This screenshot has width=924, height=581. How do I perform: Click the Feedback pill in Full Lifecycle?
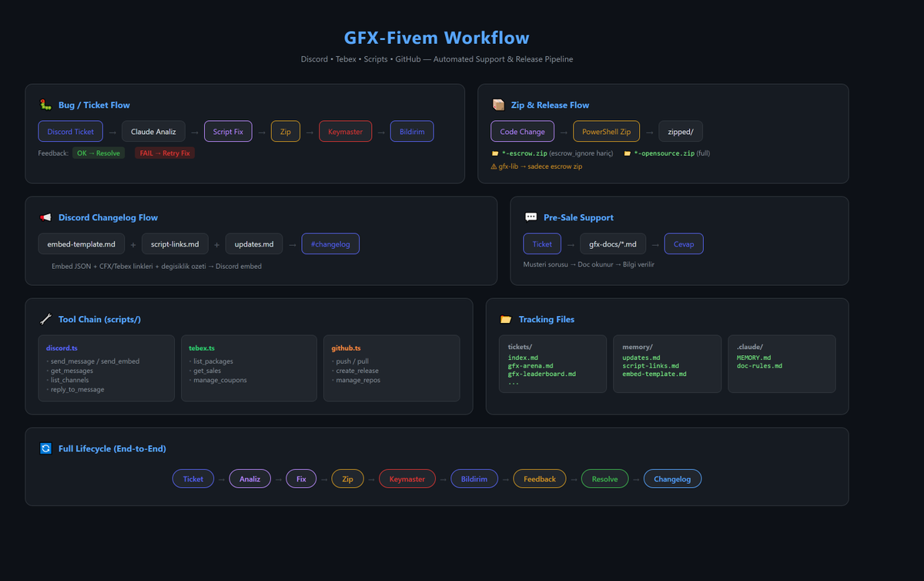540,479
